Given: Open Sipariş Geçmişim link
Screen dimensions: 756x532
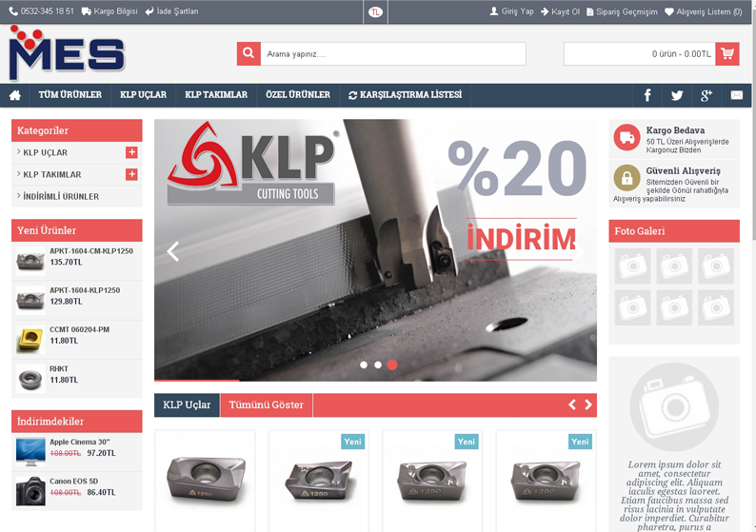Looking at the screenshot, I should pyautogui.click(x=622, y=11).
